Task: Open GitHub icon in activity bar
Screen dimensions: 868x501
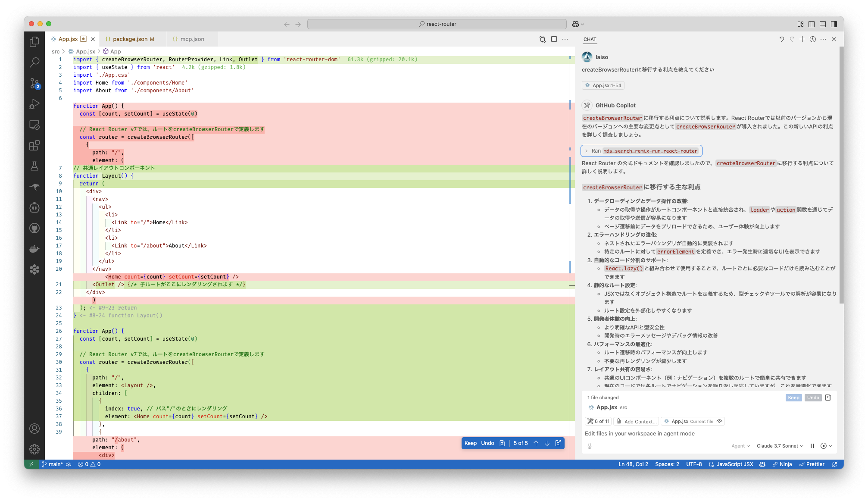Action: pyautogui.click(x=34, y=228)
